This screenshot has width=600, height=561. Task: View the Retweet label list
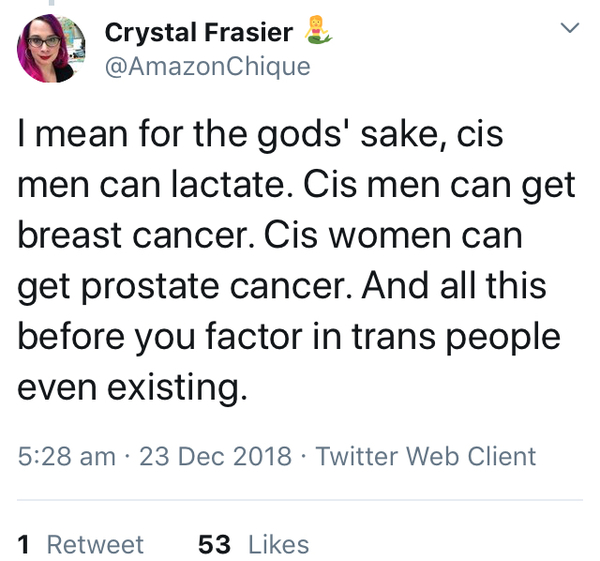click(95, 544)
